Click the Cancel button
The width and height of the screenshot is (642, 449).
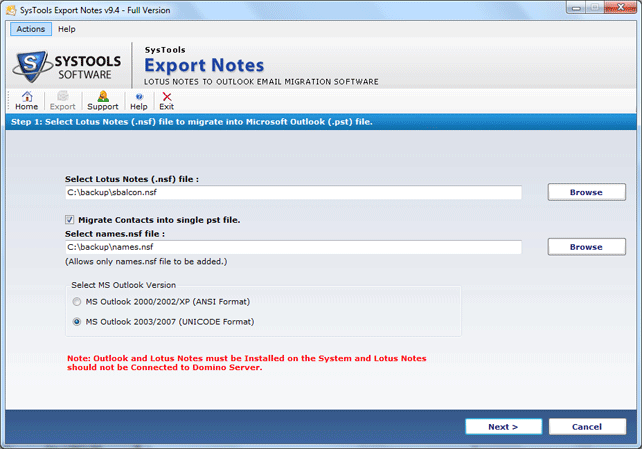click(587, 427)
